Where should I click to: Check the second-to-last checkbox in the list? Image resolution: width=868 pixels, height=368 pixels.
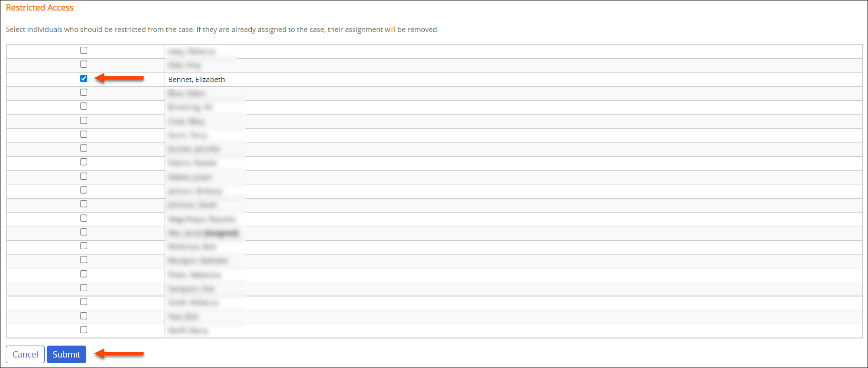[x=84, y=316]
